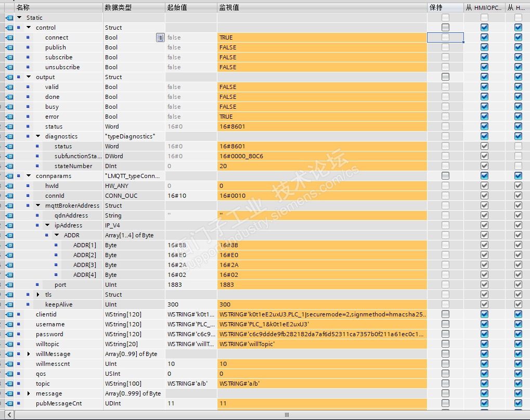Click the HMI/OPC column header
530x420 pixels.
click(x=484, y=7)
